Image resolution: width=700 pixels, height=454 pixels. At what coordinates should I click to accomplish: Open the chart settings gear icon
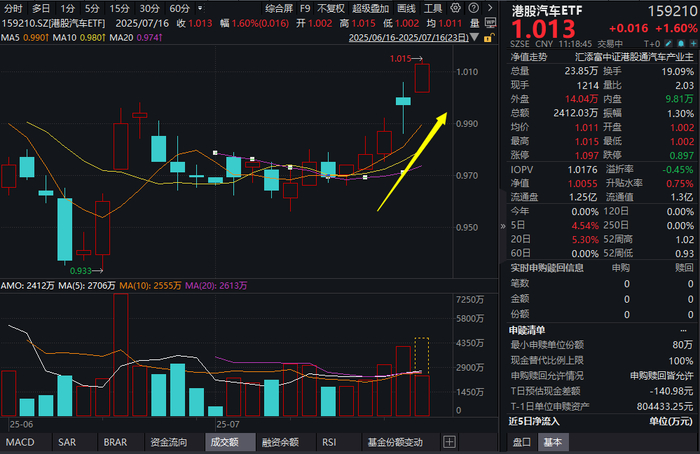coord(455,8)
